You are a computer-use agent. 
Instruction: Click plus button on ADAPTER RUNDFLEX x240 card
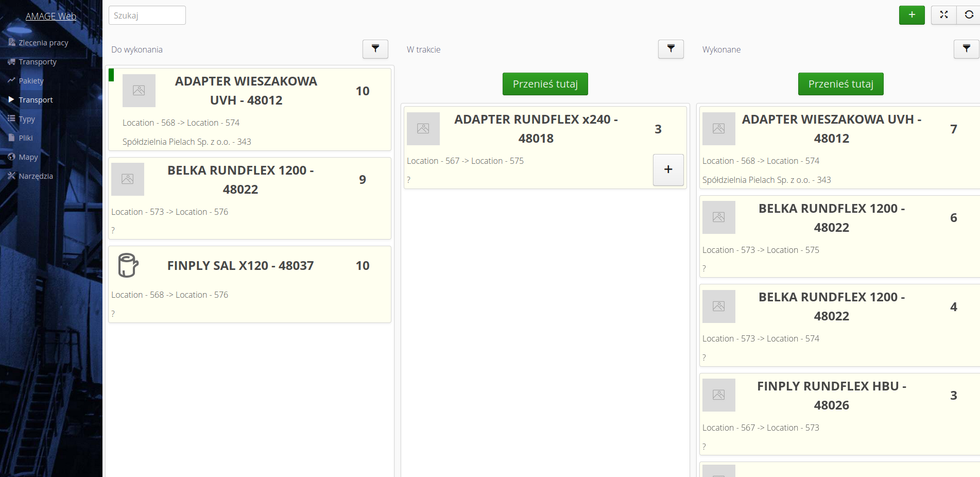(668, 169)
